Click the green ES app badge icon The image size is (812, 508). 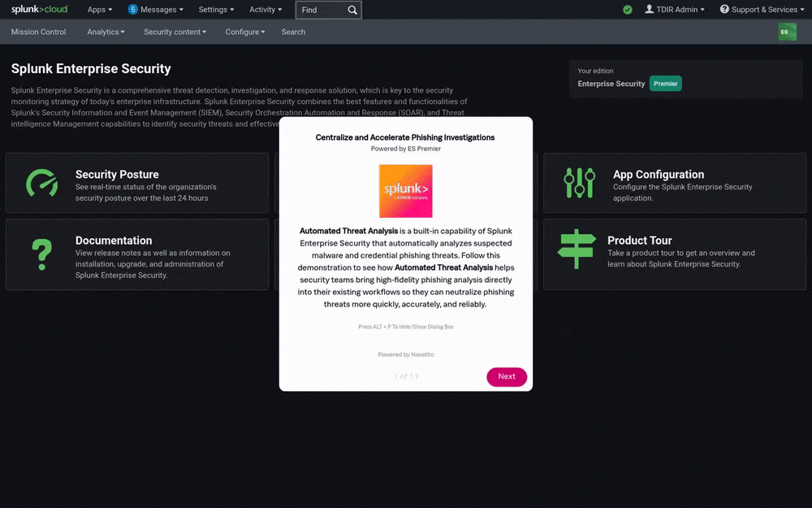(x=787, y=33)
